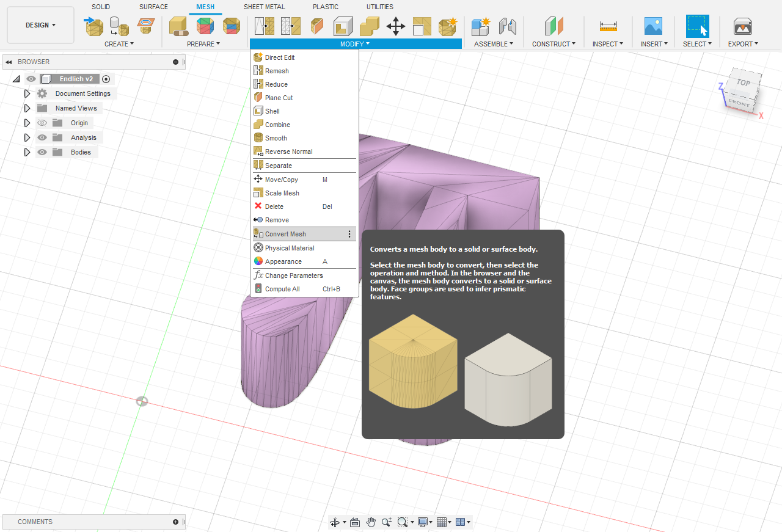Click the Export icon in the toolbar
782x532 pixels.
pos(743,26)
